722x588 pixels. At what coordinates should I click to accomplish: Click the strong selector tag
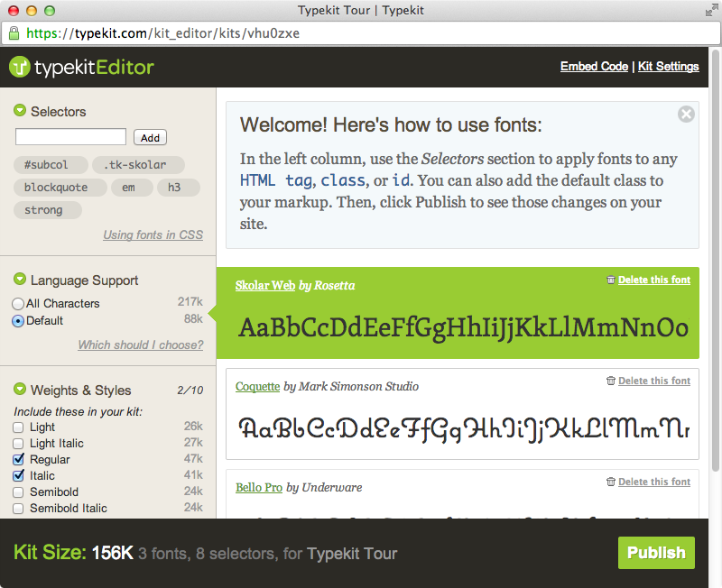[x=48, y=210]
